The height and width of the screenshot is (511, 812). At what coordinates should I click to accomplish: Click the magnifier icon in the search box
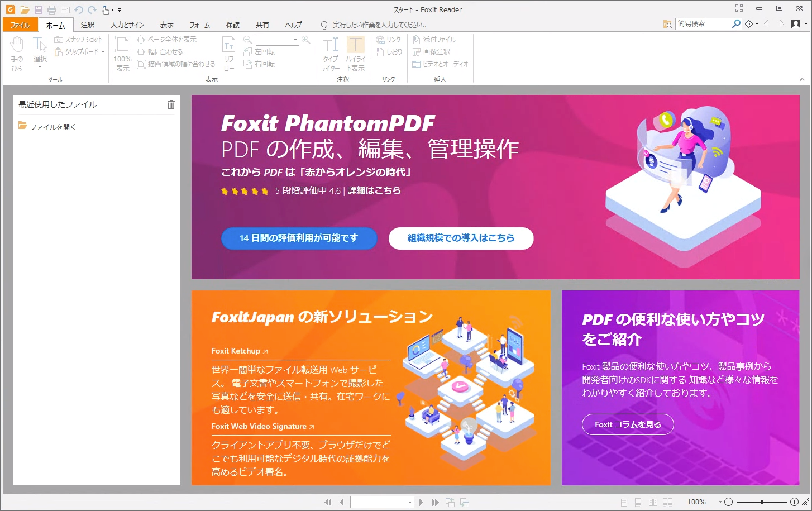click(736, 23)
